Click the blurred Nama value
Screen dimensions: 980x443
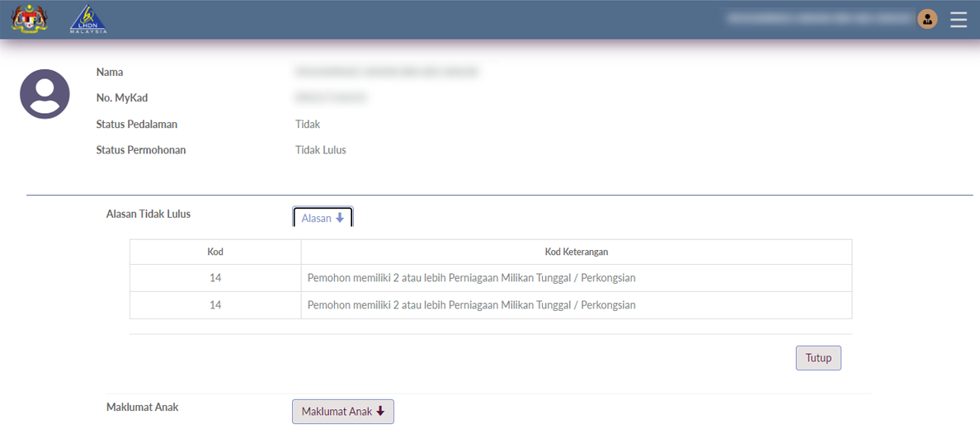tap(386, 73)
